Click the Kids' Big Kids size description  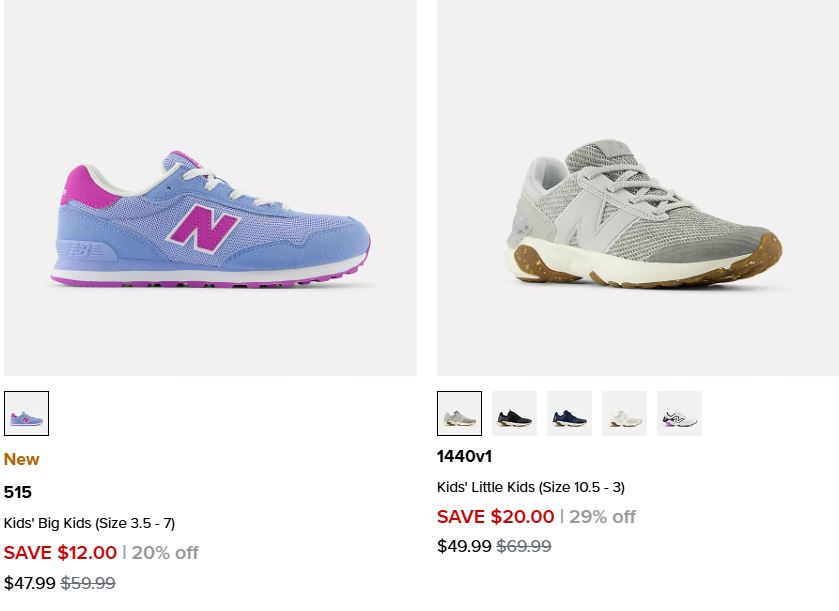[x=89, y=523]
